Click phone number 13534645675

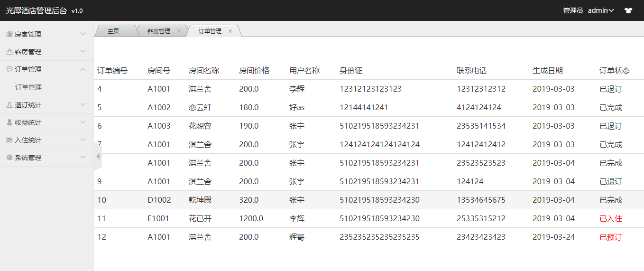click(481, 200)
